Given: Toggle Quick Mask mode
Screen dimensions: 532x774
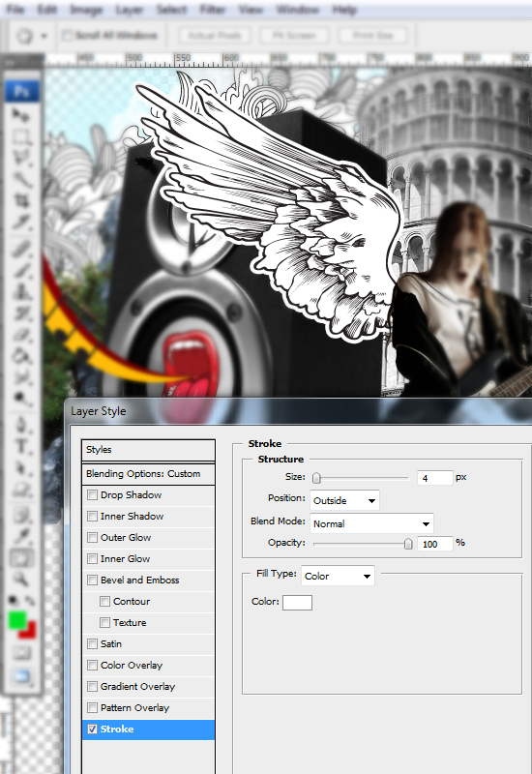Looking at the screenshot, I should 20,653.
